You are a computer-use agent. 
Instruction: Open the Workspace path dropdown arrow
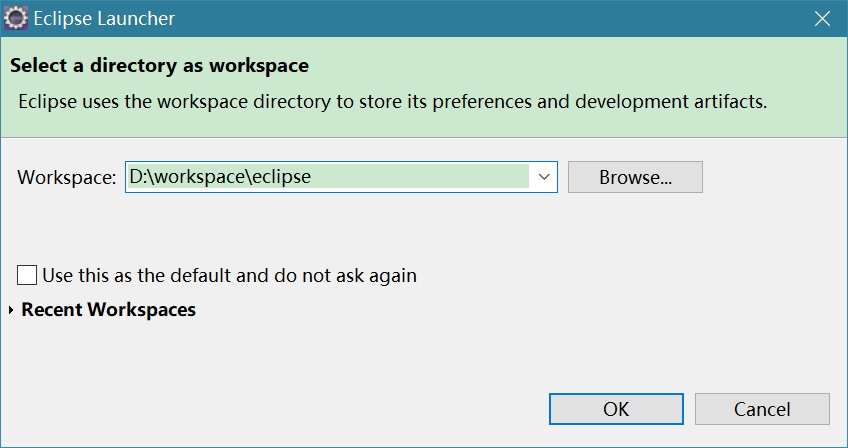click(544, 177)
